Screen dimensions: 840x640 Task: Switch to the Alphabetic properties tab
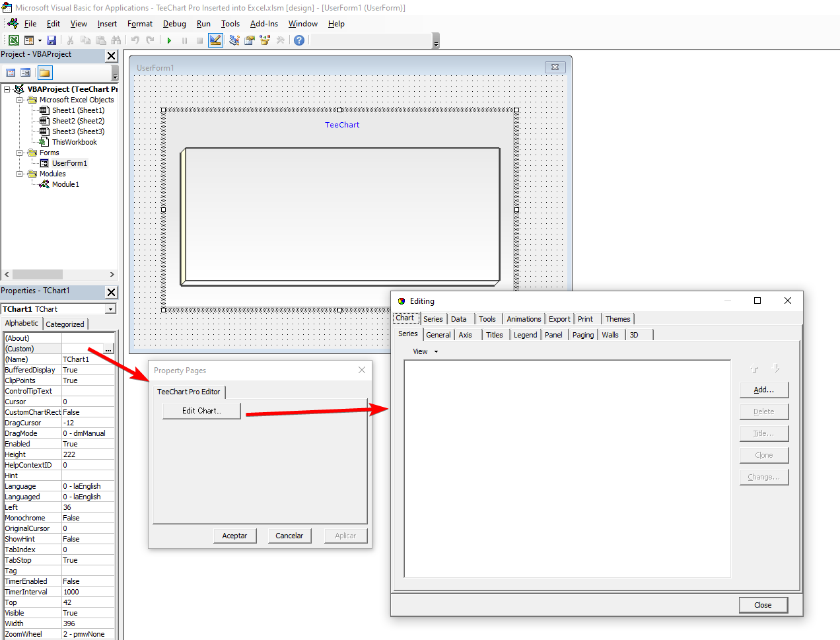coord(22,323)
